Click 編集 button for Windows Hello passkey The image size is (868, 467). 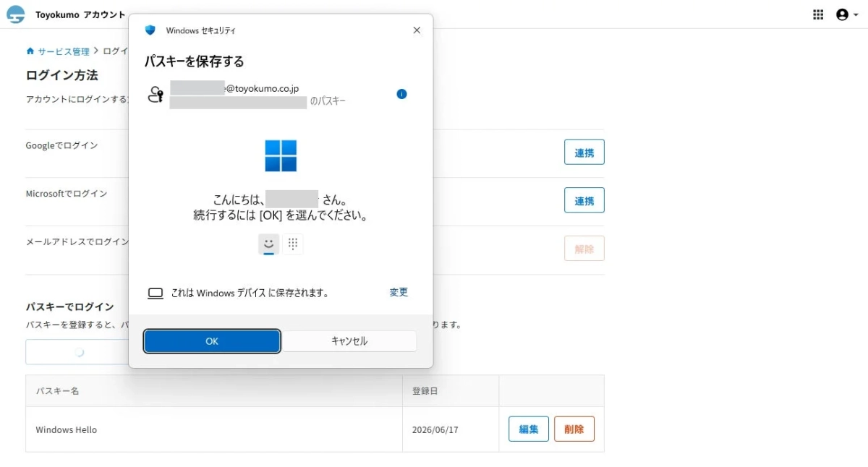(529, 429)
